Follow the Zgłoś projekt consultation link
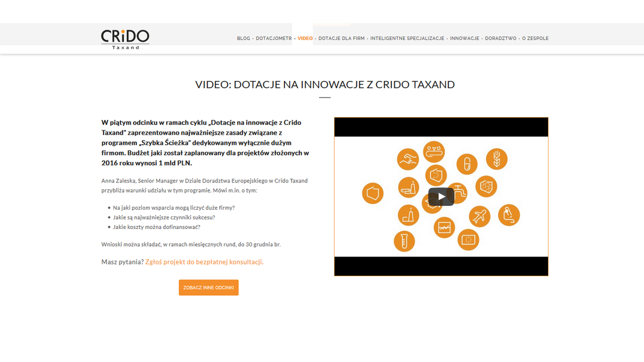This screenshot has height=362, width=644. (x=204, y=262)
